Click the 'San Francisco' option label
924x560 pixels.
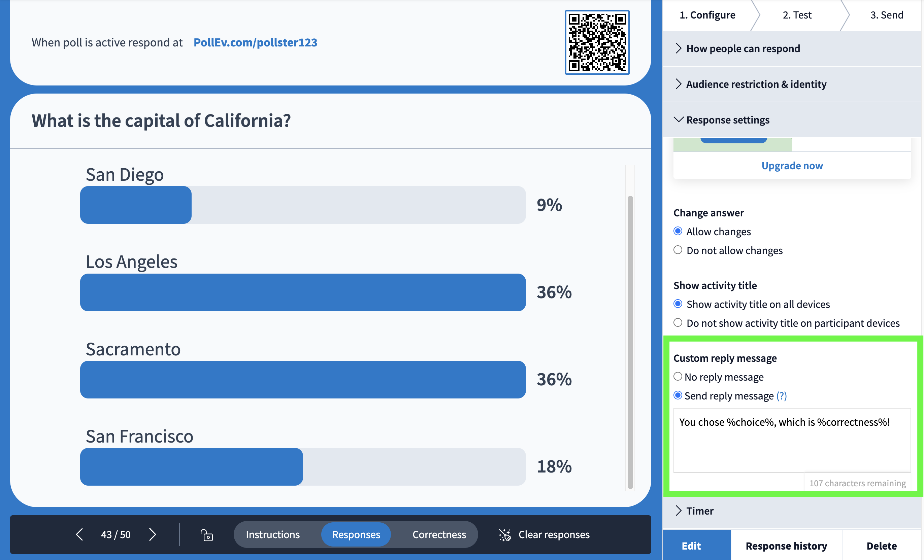(139, 437)
